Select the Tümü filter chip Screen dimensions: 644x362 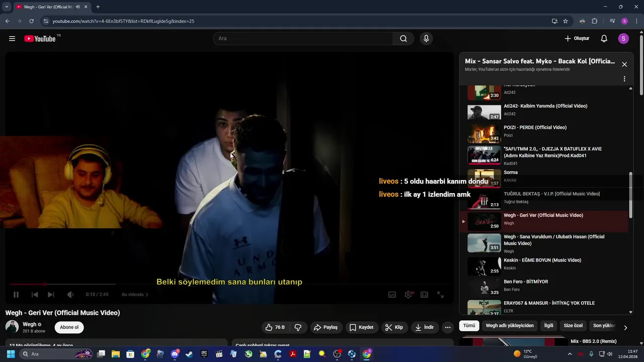pos(469,326)
